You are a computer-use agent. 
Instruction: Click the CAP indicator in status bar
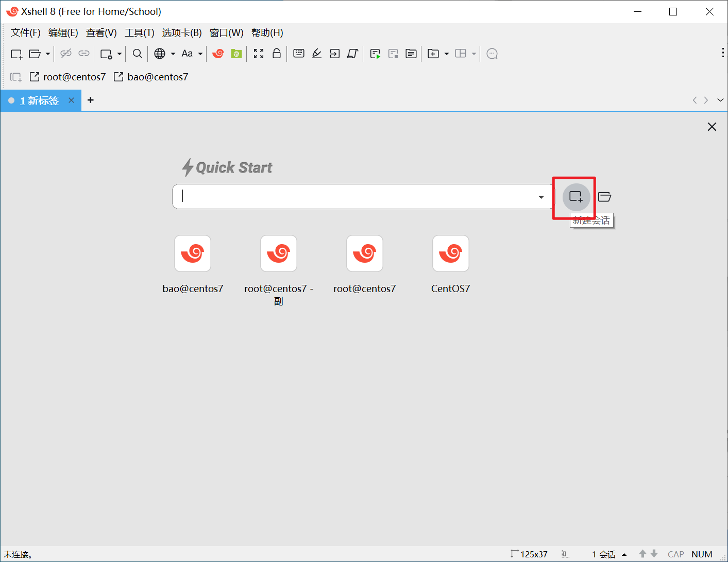click(676, 554)
